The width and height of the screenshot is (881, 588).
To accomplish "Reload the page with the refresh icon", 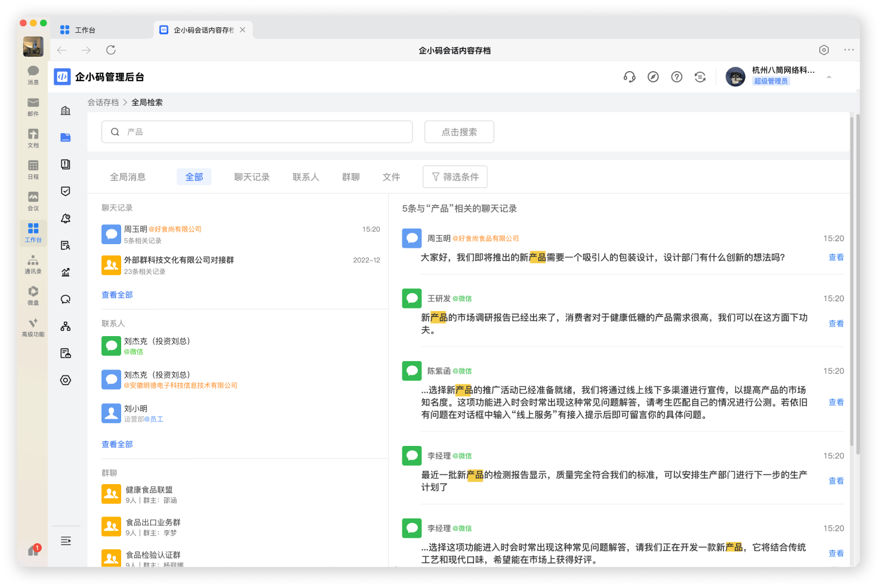I will tap(110, 50).
